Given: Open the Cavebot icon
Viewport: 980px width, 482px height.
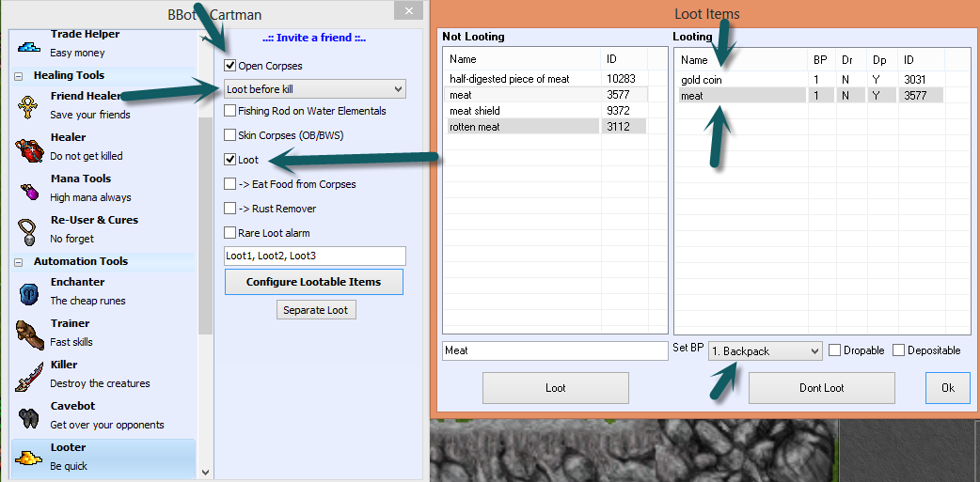Looking at the screenshot, I should point(28,416).
